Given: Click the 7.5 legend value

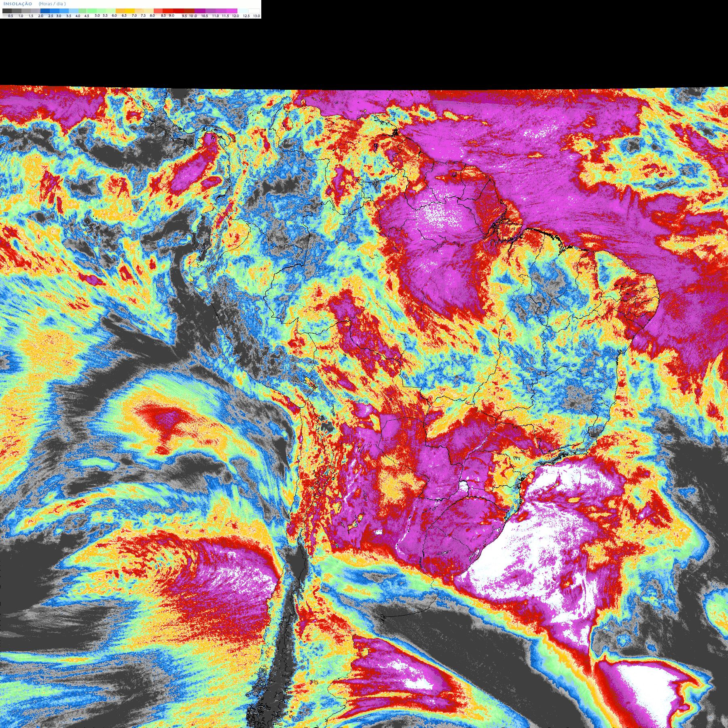Looking at the screenshot, I should tap(143, 15).
